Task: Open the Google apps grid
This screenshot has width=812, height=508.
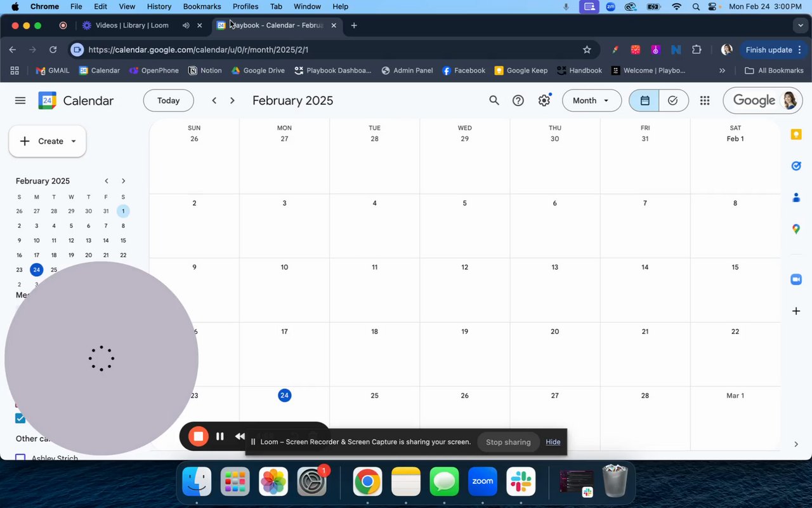Action: pyautogui.click(x=705, y=100)
